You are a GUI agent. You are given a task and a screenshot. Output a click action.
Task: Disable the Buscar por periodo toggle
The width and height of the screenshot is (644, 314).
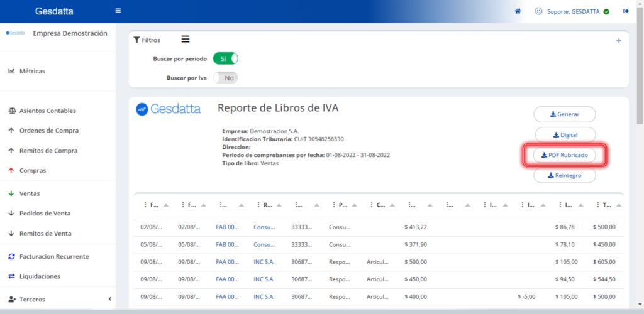coord(225,58)
